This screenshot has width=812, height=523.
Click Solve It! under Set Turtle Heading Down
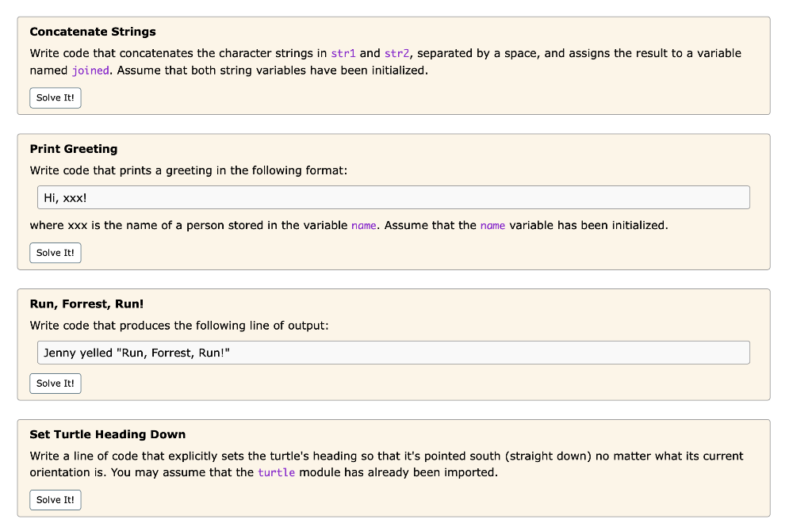tap(55, 499)
